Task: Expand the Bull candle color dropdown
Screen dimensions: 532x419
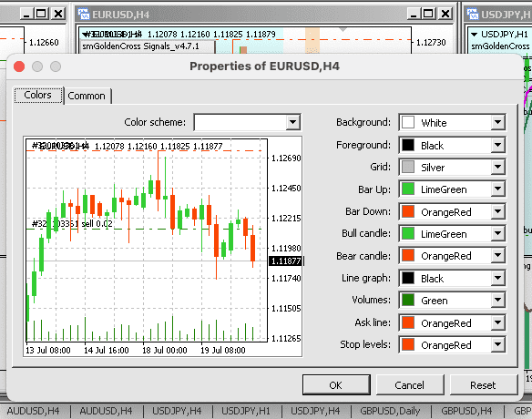Action: (x=497, y=234)
